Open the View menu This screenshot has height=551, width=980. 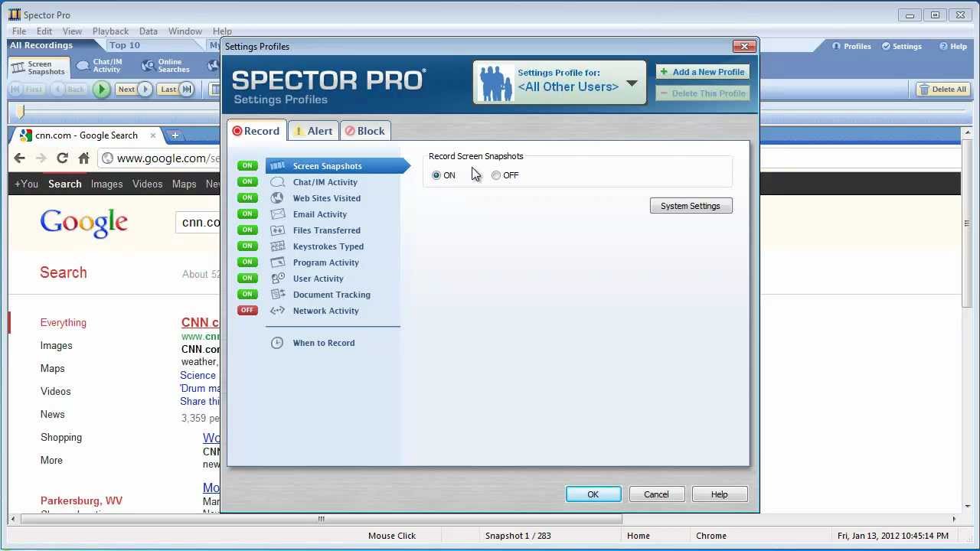[x=72, y=31]
